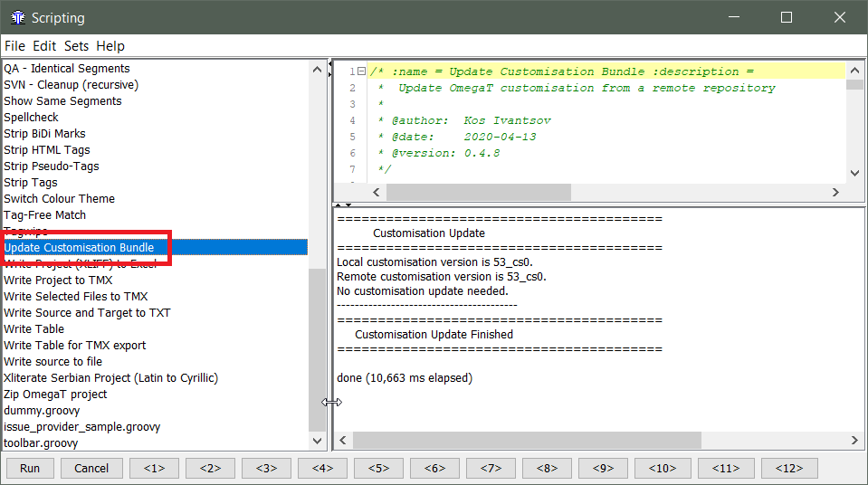The width and height of the screenshot is (868, 485).
Task: Run script slot <4>
Action: [323, 469]
